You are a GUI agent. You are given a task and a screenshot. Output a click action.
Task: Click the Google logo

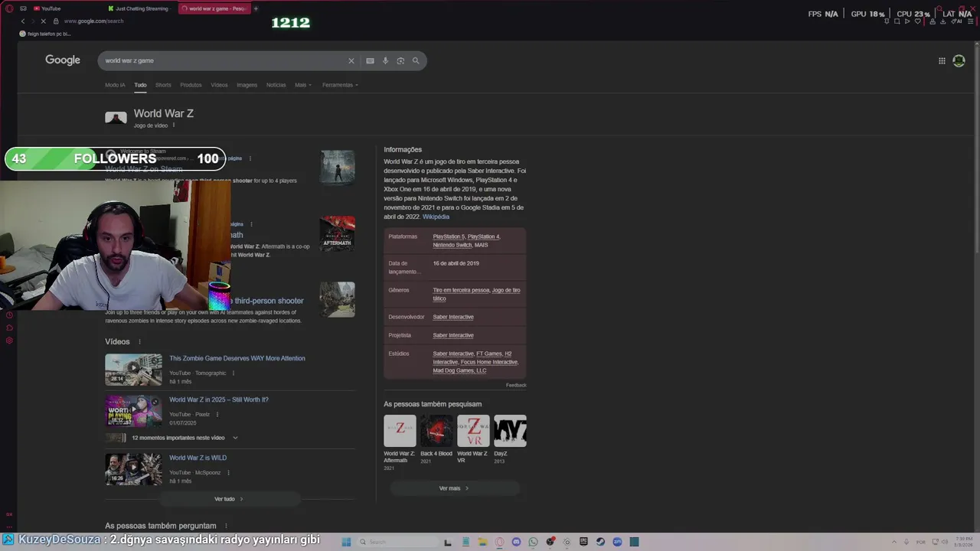[63, 60]
